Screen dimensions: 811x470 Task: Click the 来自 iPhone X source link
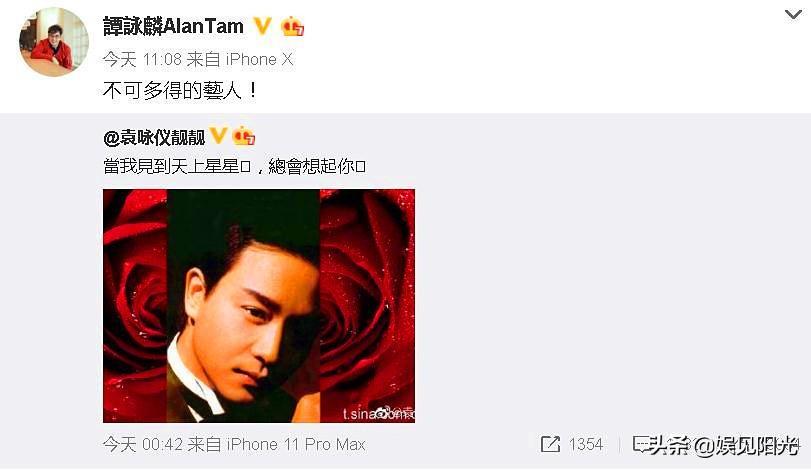240,59
